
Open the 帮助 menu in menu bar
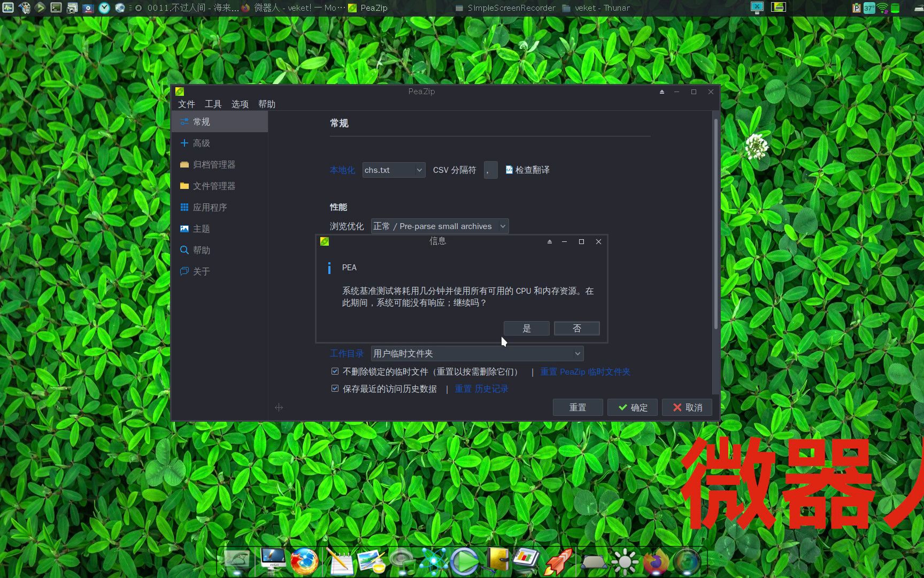pyautogui.click(x=266, y=104)
